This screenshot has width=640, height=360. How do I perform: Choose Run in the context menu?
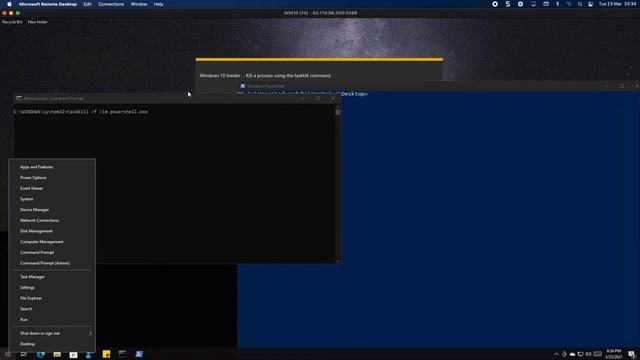click(x=52, y=319)
